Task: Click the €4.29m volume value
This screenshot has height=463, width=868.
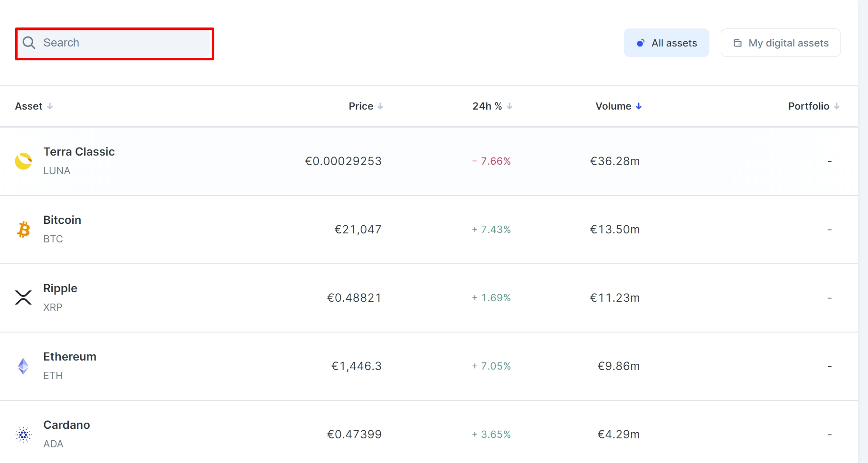Action: [619, 435]
